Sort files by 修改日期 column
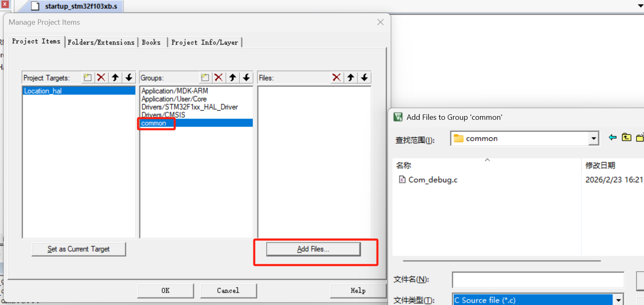The image size is (644, 305). coord(600,165)
